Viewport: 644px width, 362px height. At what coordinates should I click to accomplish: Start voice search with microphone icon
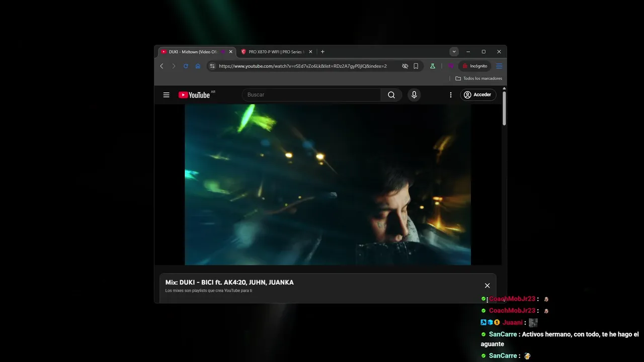pos(414,95)
